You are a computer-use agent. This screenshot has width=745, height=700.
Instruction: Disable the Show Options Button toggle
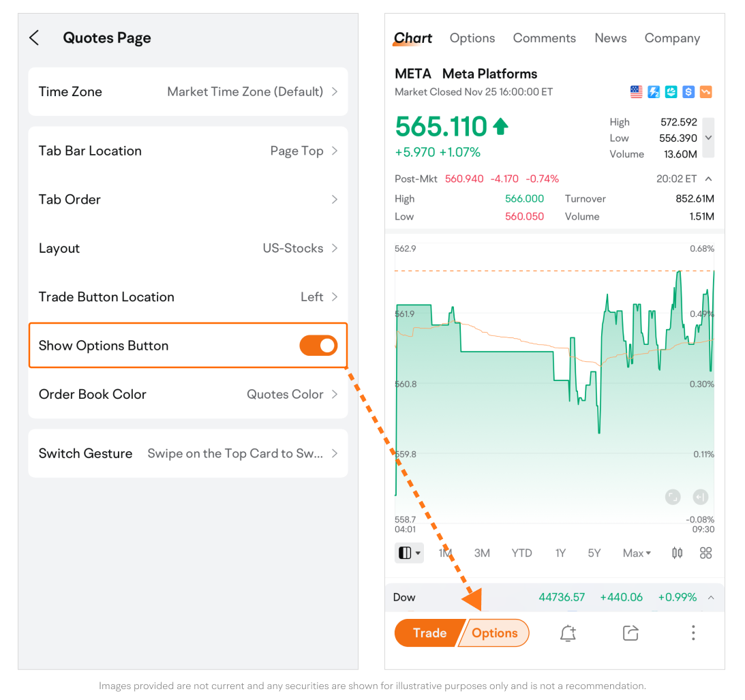tap(318, 346)
